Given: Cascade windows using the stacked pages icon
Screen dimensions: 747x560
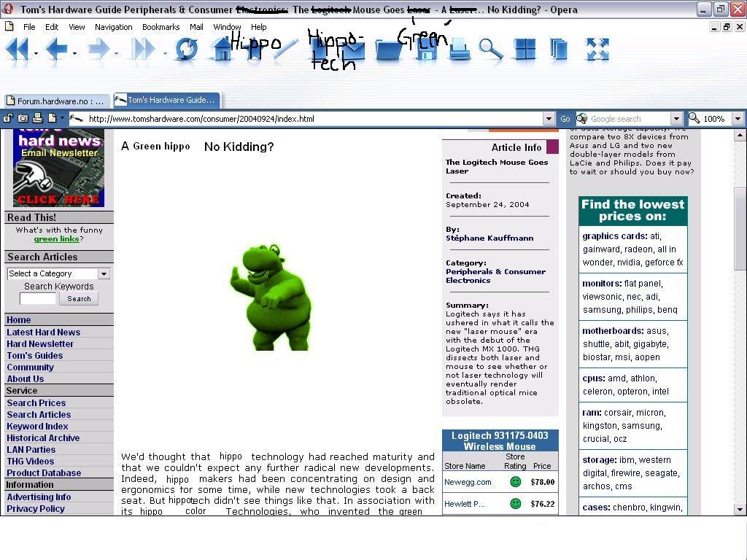Looking at the screenshot, I should pos(558,50).
